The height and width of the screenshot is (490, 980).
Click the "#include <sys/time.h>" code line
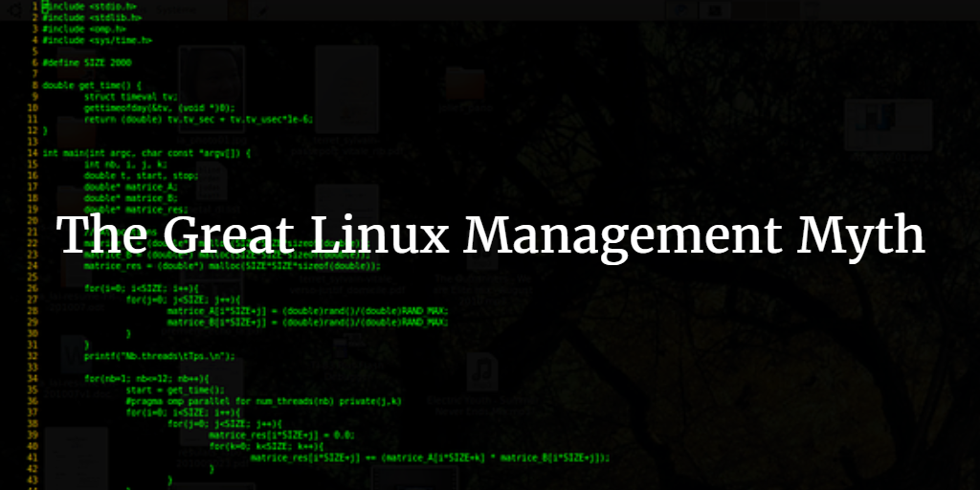tap(98, 40)
